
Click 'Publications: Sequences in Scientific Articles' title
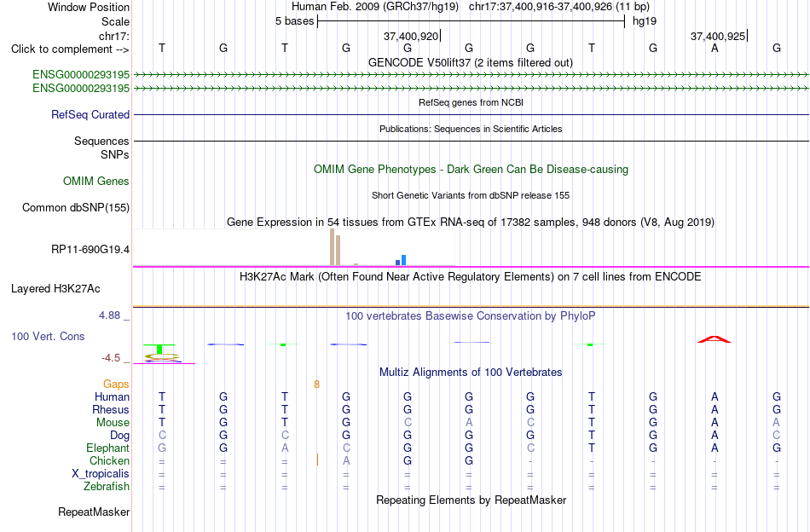471,129
